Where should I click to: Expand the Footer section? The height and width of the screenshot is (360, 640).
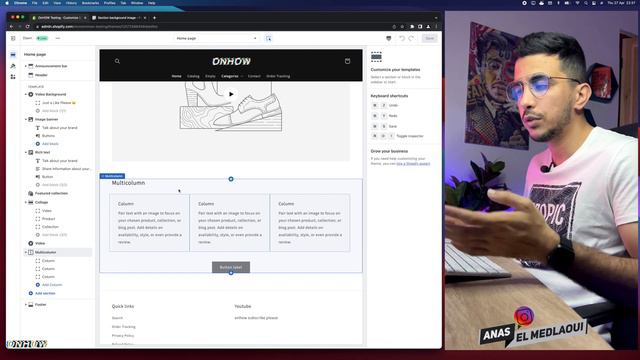click(26, 304)
